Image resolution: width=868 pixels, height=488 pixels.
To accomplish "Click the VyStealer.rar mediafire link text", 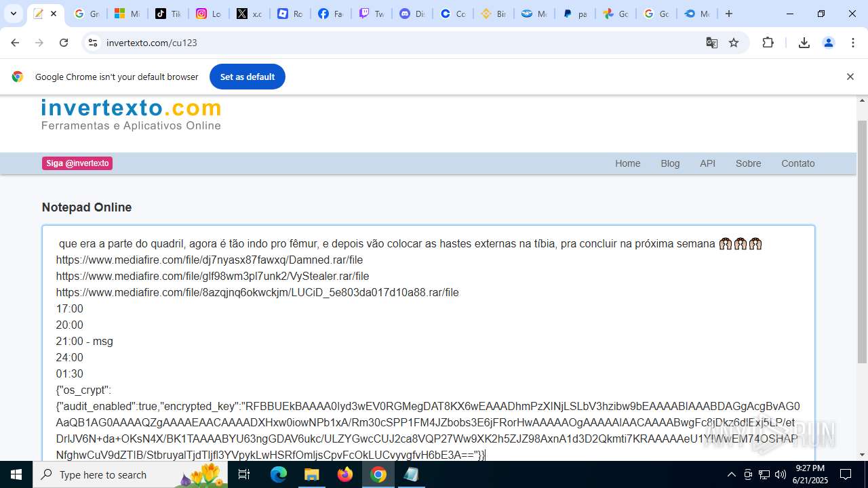I will [x=212, y=276].
